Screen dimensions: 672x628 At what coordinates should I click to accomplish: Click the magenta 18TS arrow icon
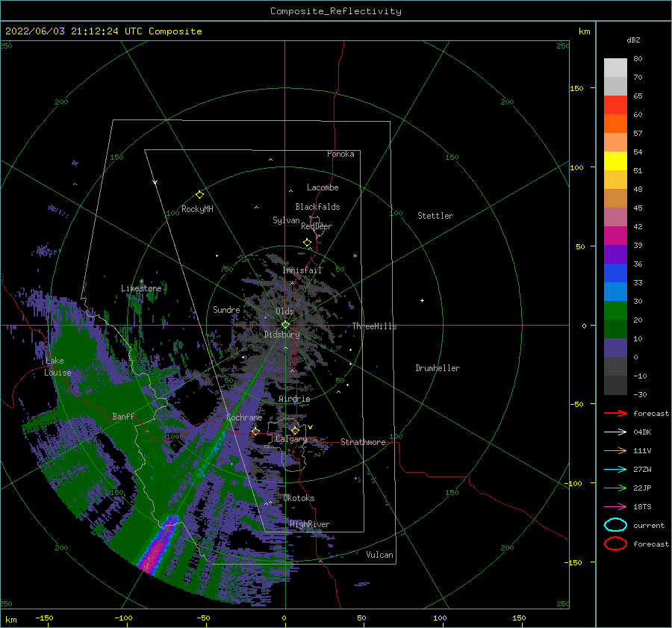pyautogui.click(x=615, y=507)
